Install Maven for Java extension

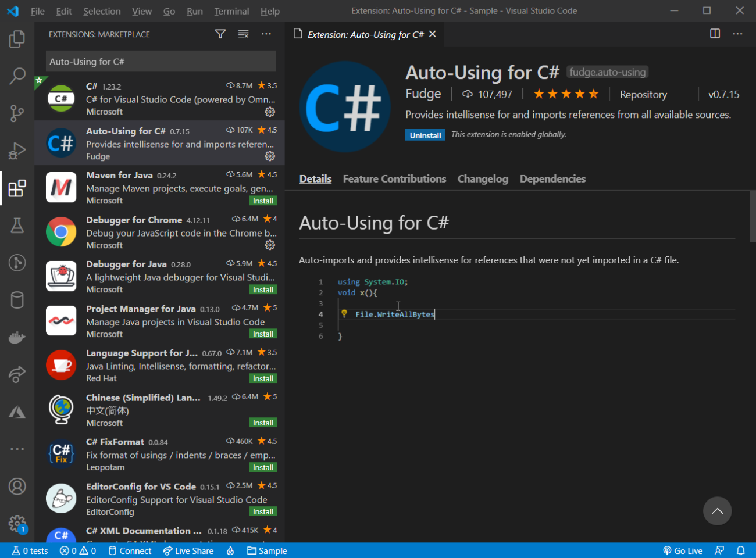click(263, 201)
